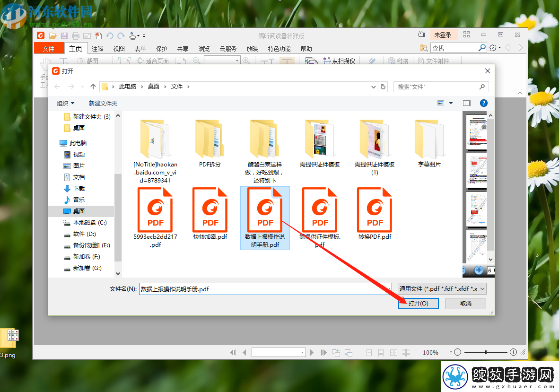Click the back arrow in Open dialog
559x392 pixels.
[x=57, y=87]
